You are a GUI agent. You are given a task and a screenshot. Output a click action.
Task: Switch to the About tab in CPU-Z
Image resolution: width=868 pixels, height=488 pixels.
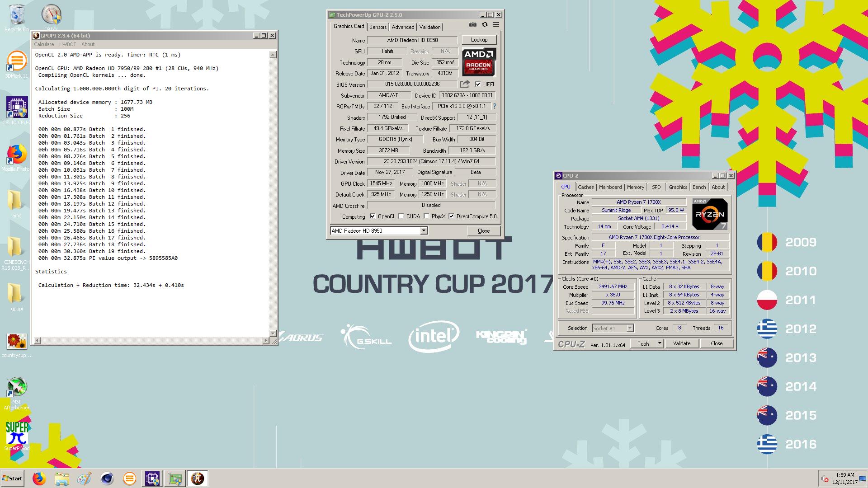[718, 187]
